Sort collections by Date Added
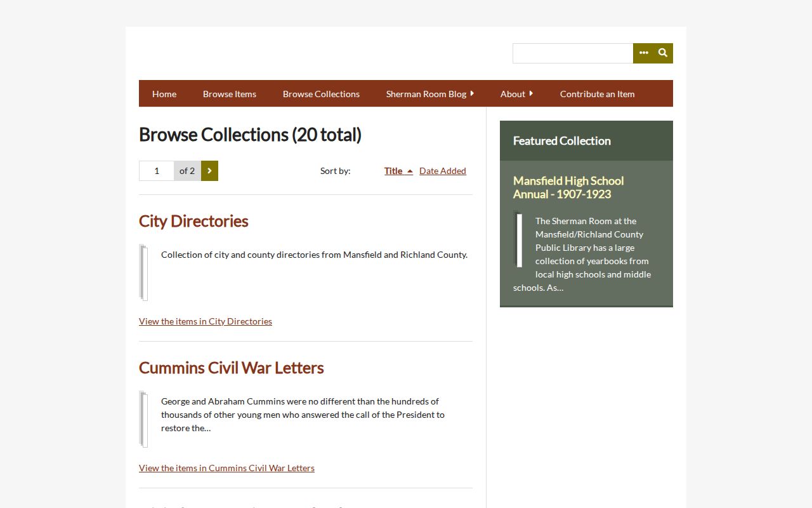Screen dimensions: 812x508 (x=443, y=171)
